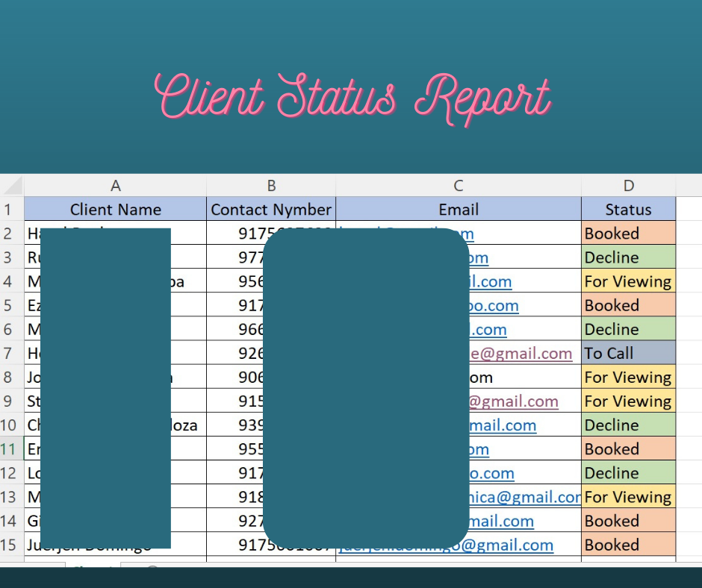This screenshot has height=588, width=702.
Task: Select the Decline status in row 6
Action: pyautogui.click(x=629, y=329)
